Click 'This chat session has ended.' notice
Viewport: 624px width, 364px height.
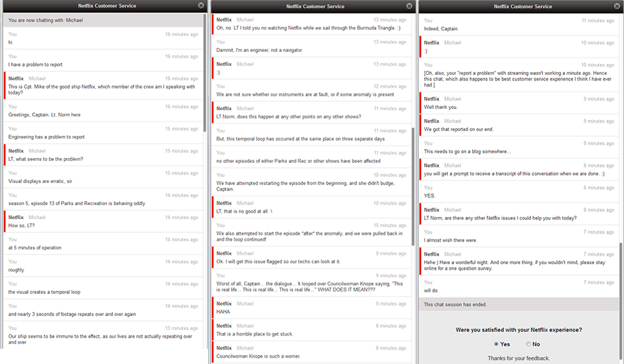pyautogui.click(x=456, y=304)
